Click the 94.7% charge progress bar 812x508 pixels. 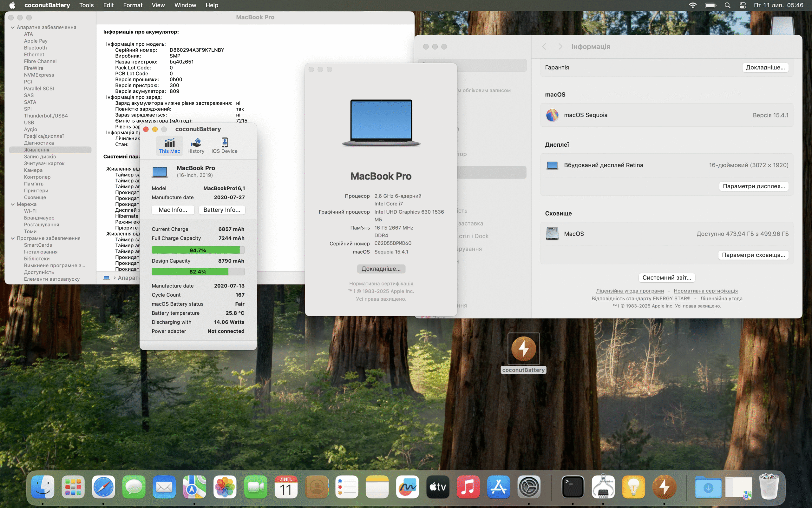click(x=198, y=250)
